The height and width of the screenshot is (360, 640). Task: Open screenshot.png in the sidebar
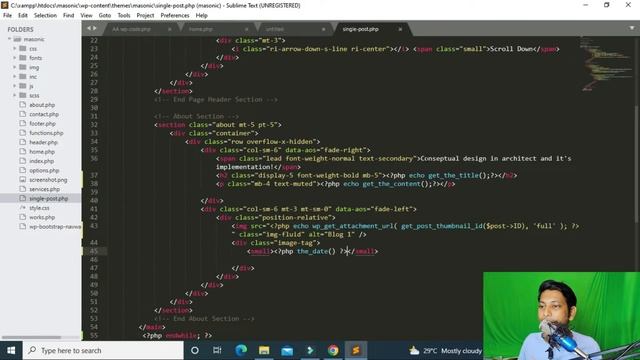coord(48,180)
